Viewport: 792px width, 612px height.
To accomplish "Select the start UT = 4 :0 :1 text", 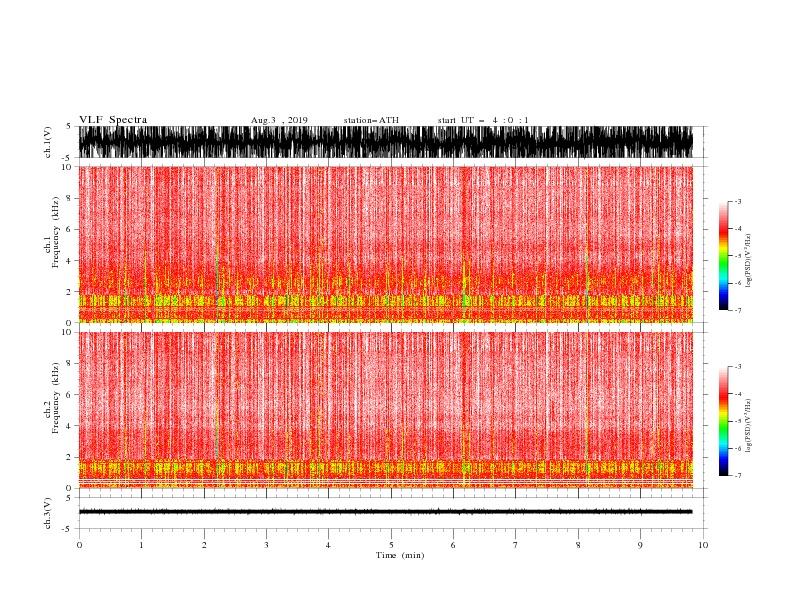I will [x=483, y=120].
